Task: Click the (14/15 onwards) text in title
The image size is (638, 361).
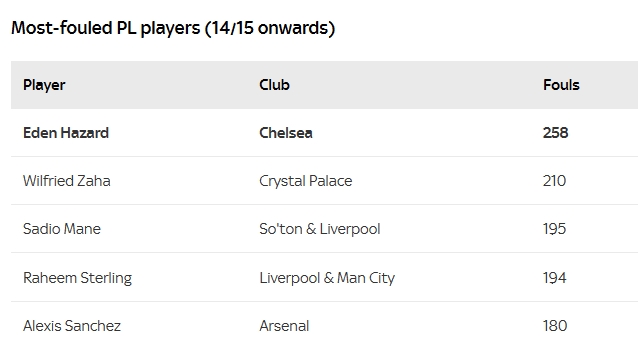Action: (269, 28)
